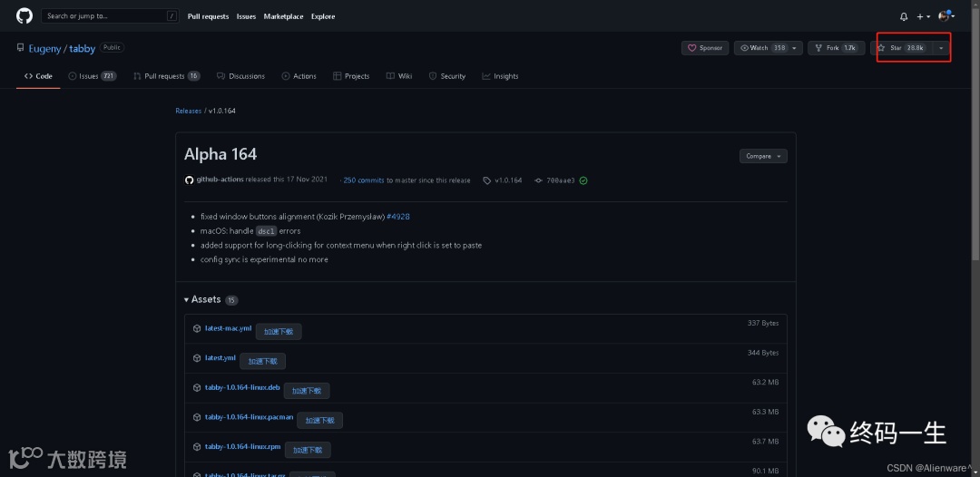
Task: Open the Compare dropdown
Action: point(763,156)
